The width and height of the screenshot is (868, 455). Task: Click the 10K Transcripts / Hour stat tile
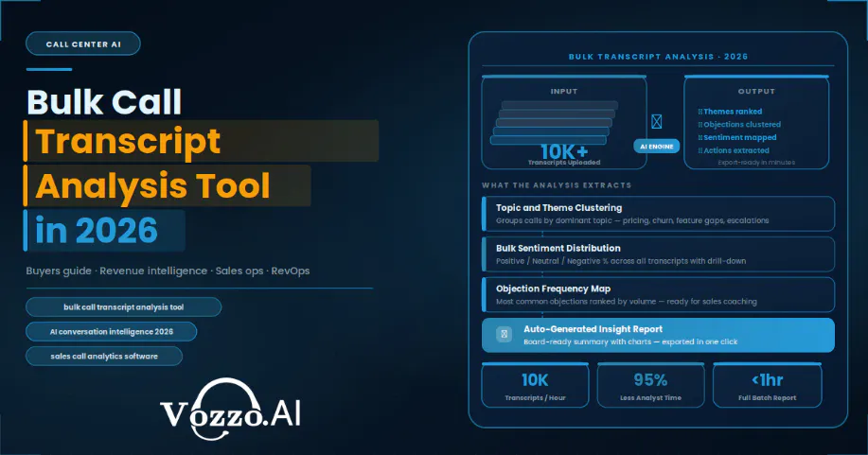point(536,386)
